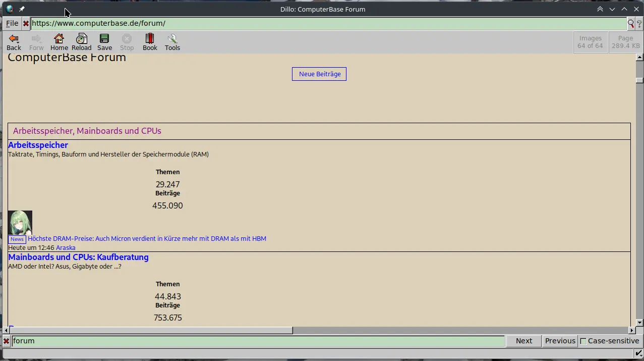Viewport: 644px width, 361px height.
Task: Click the Back navigation icon
Action: point(14,42)
